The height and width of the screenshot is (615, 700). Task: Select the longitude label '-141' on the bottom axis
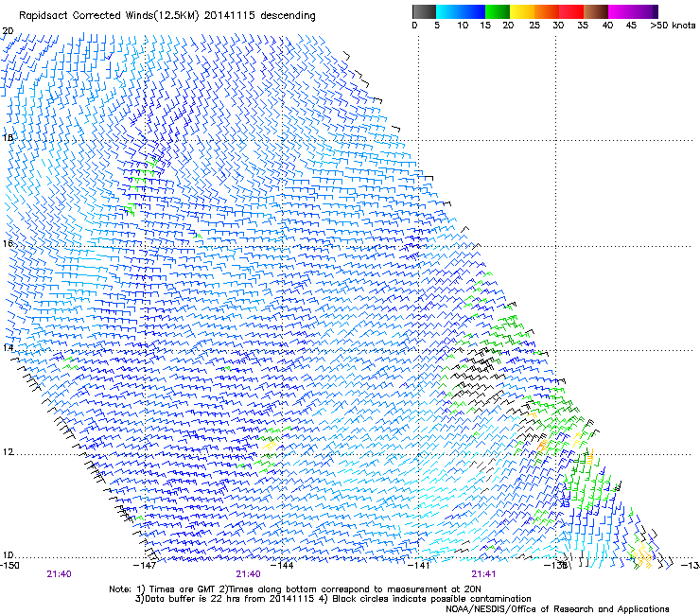pyautogui.click(x=419, y=566)
